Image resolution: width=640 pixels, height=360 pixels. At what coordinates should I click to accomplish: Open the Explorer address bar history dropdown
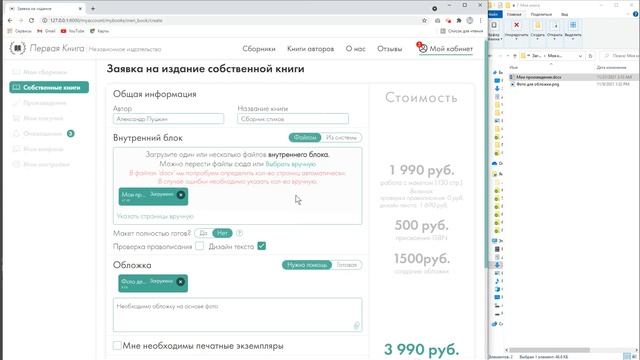click(x=580, y=56)
